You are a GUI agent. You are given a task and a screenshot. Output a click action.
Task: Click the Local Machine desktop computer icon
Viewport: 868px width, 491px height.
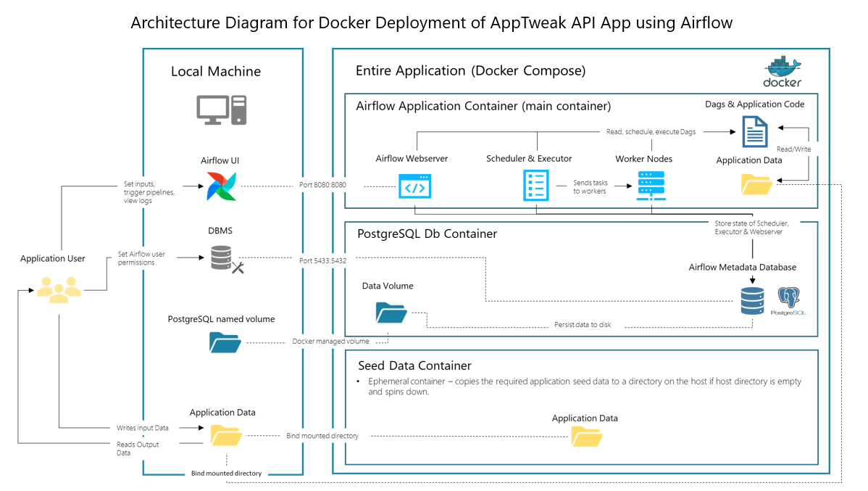point(220,109)
